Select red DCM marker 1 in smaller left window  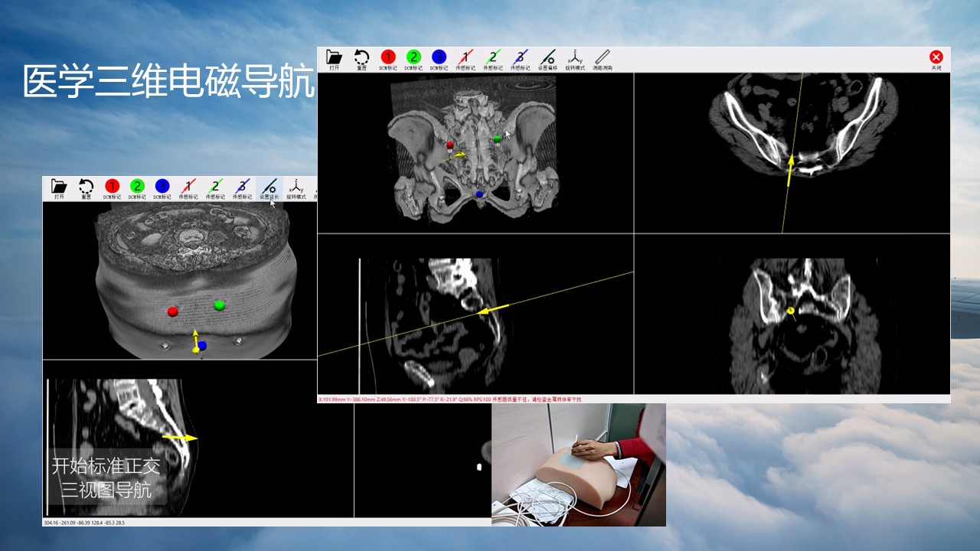pos(113,187)
